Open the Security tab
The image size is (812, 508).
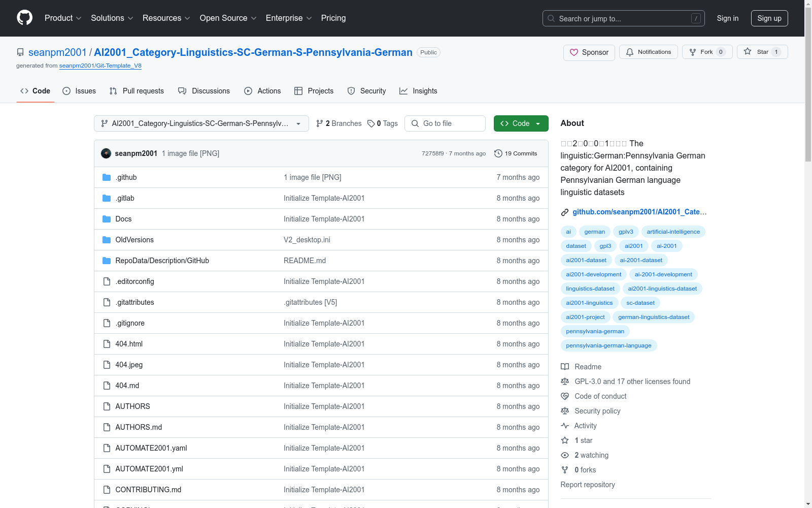pyautogui.click(x=366, y=91)
